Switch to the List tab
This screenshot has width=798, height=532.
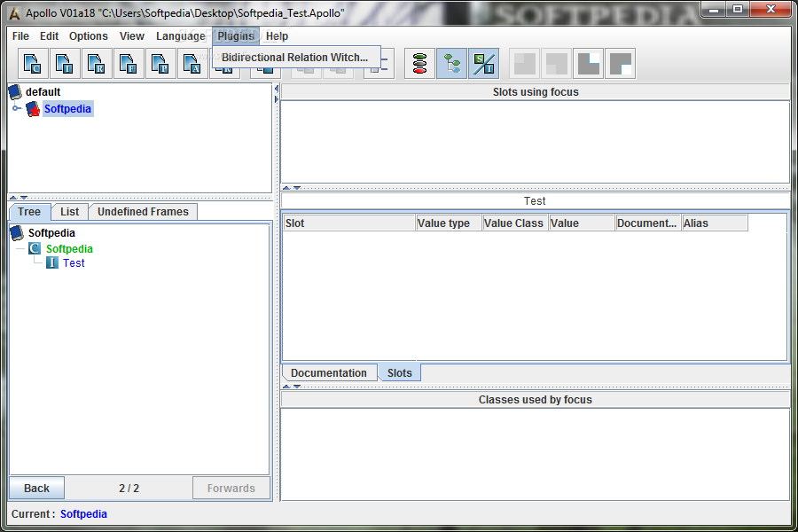70,212
